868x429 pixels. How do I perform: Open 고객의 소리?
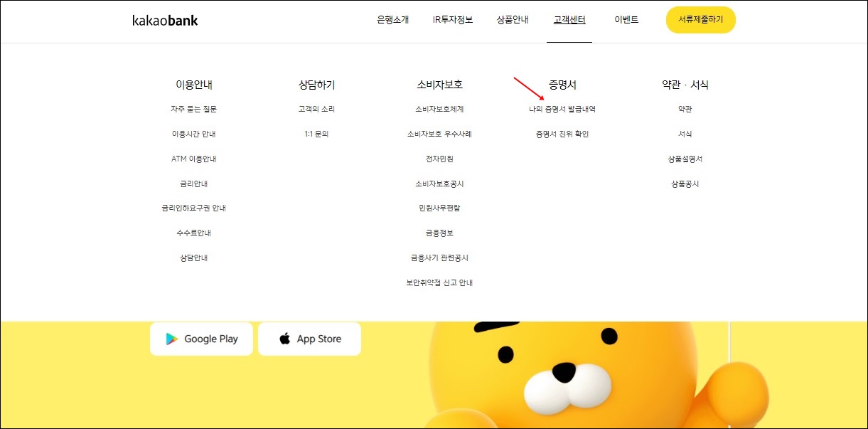(317, 110)
